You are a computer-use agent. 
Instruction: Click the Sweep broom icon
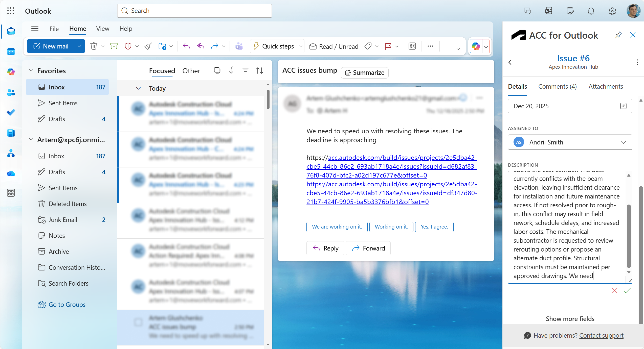(148, 46)
